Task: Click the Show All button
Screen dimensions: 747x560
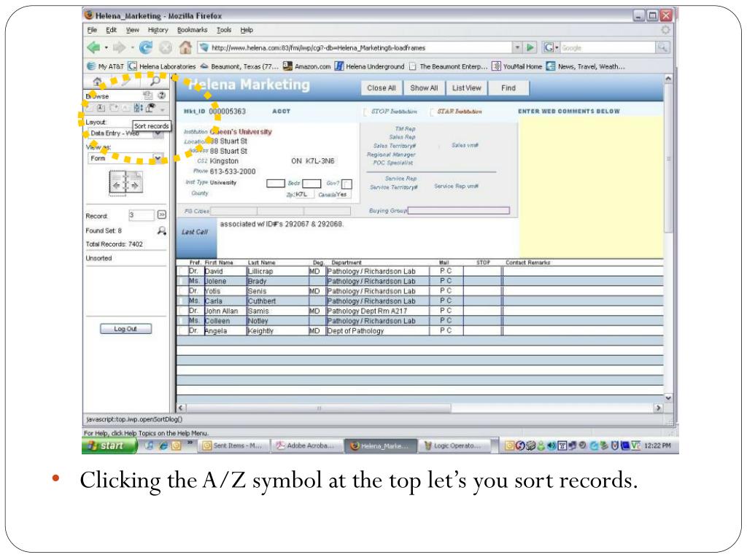Action: 424,88
